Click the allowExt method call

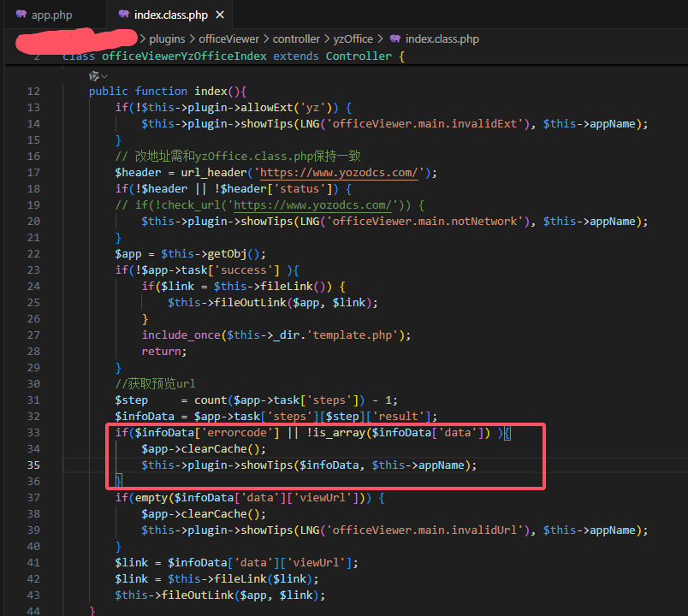(x=266, y=108)
